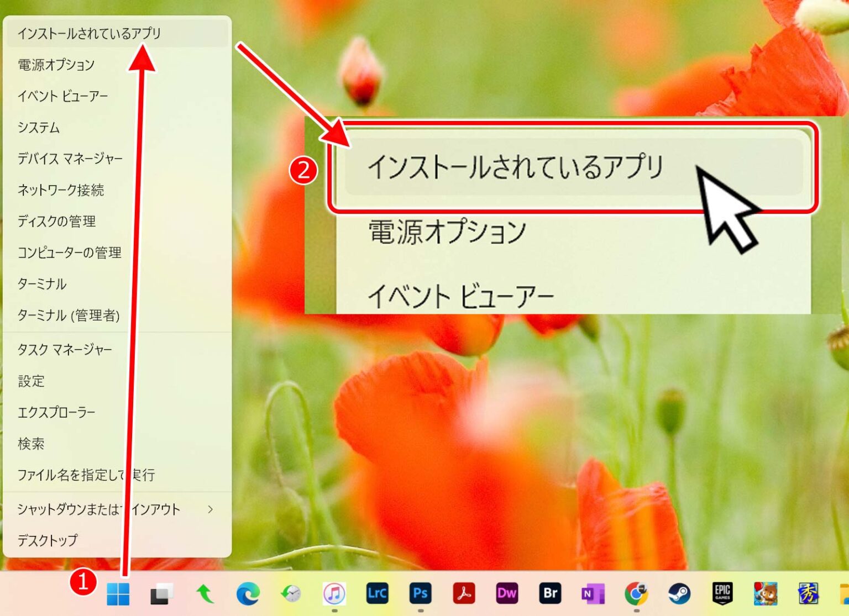Show デスクトップ via context menu
The image size is (849, 616).
[117, 540]
